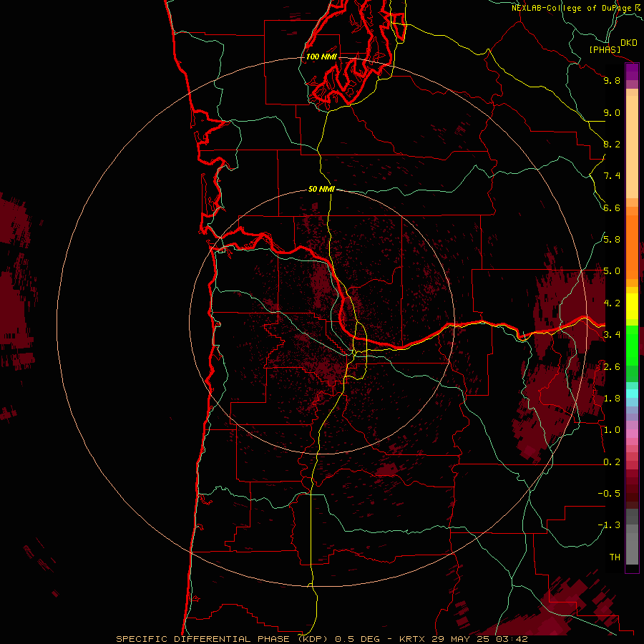Click the 4.2 value on the legend

click(612, 303)
